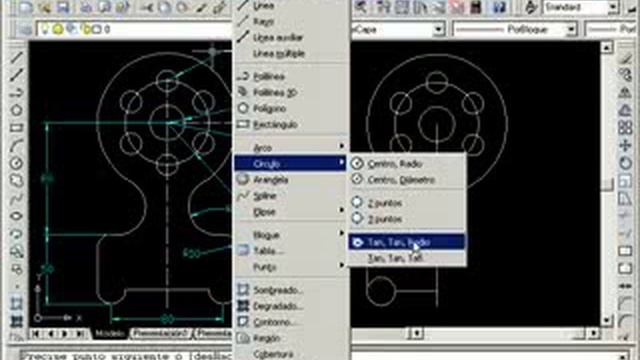Select Centro, Radio circle option

click(407, 164)
